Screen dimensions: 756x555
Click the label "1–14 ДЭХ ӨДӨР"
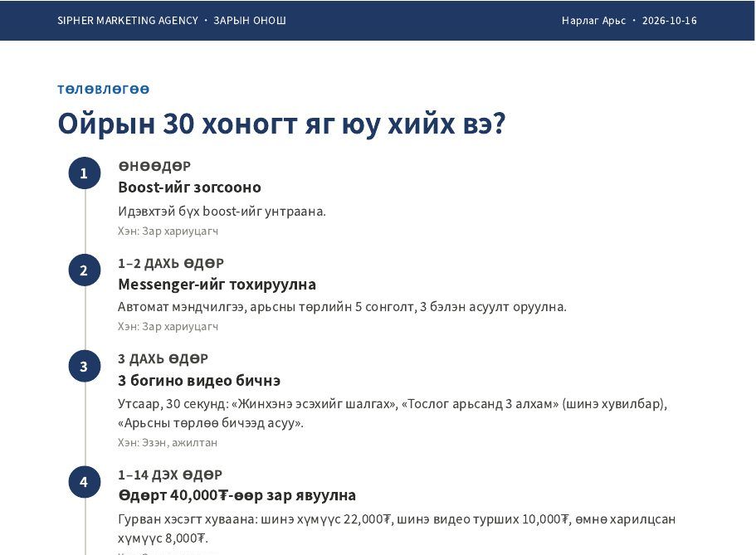coord(170,475)
